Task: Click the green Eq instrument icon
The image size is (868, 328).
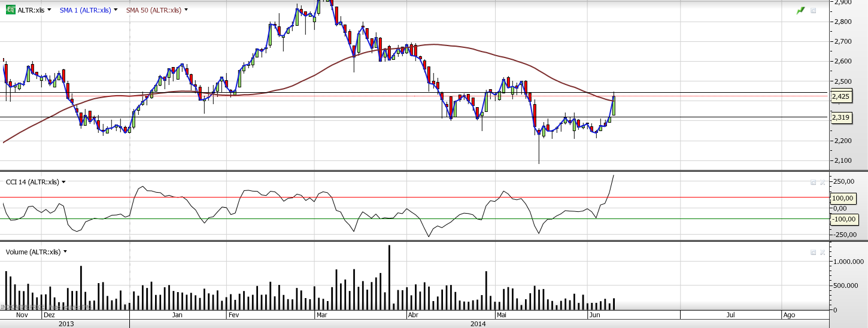Action: 10,10
